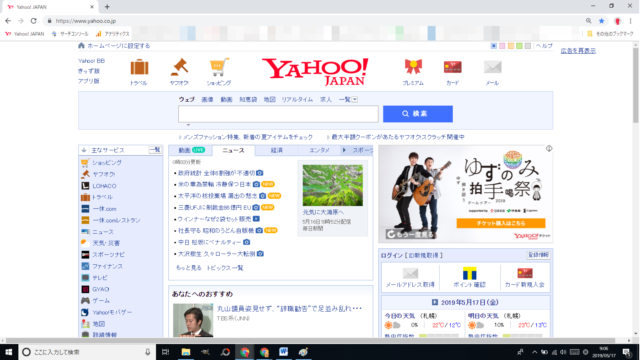Open Word from the Windows taskbar
640x360 pixels.
[x=283, y=352]
